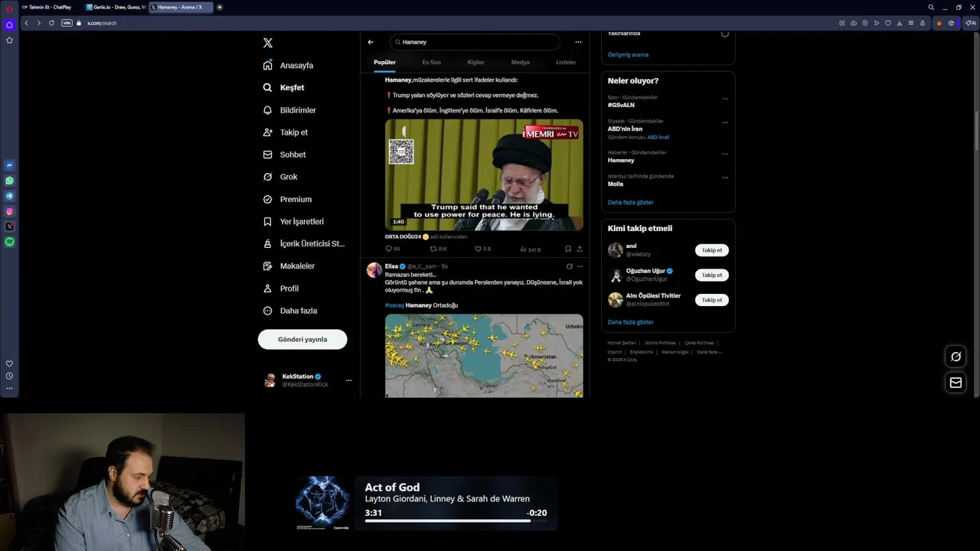Open Sohbet messages
Screen dimensions: 980x551
[284, 155]
